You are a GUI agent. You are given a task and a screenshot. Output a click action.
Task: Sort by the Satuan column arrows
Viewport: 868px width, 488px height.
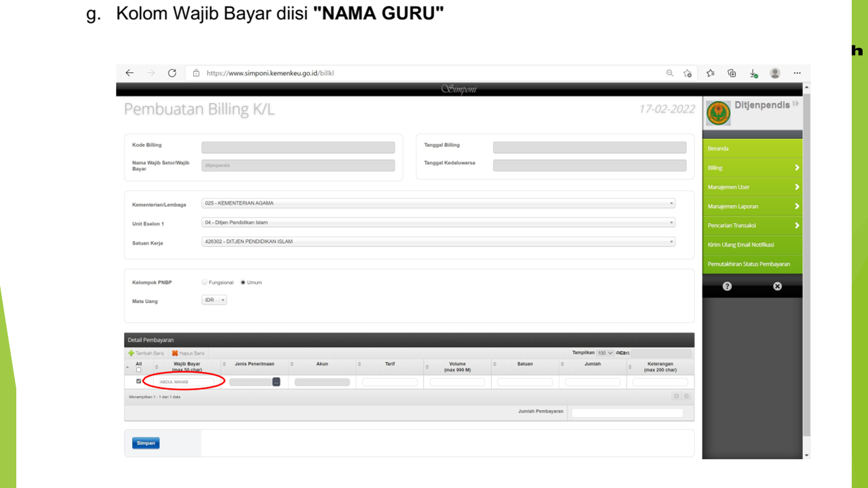495,364
